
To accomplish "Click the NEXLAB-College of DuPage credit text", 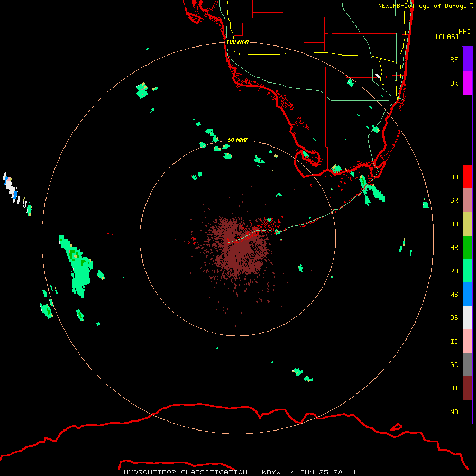I will (422, 6).
